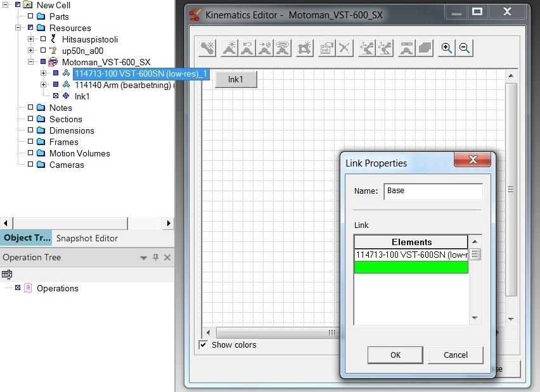
Task: Select the 114713-100 VST-600SN Elements row
Action: pyautogui.click(x=411, y=255)
